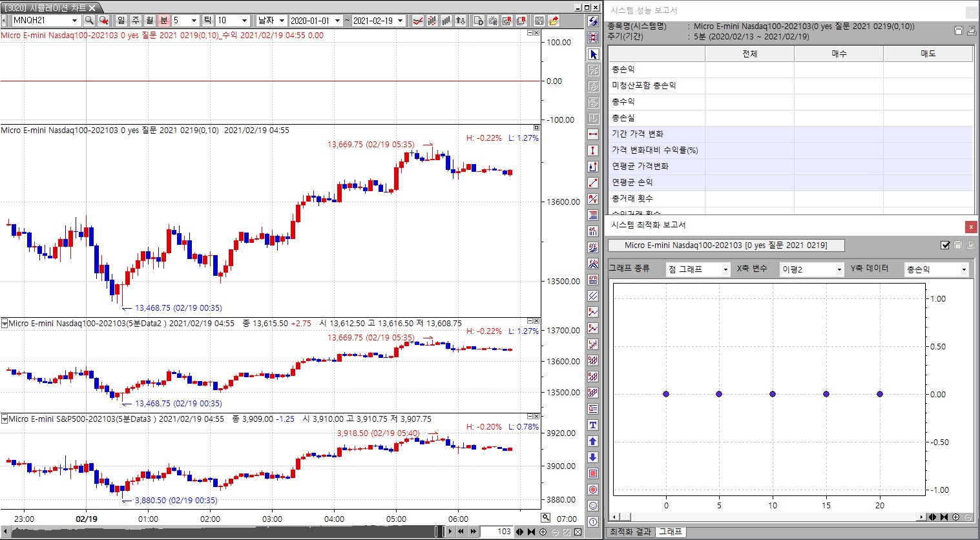Select the arrow pointer tool in sidebar
The image size is (980, 540).
(x=593, y=54)
